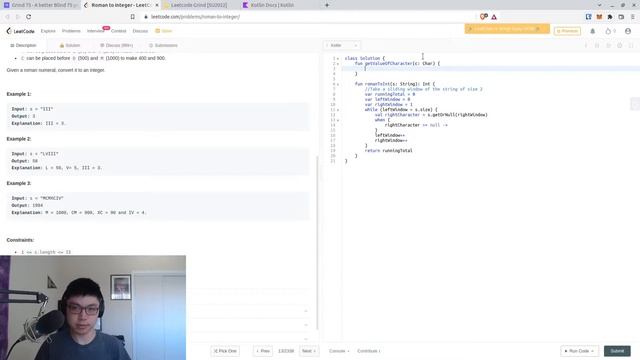Click the blue extension icon left of the fox
The image size is (640, 360).
pyautogui.click(x=589, y=17)
